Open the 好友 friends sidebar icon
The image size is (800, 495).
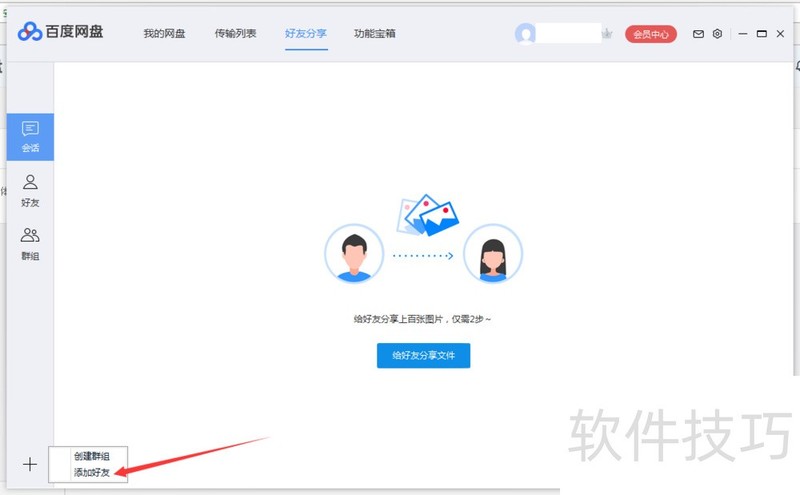(30, 190)
